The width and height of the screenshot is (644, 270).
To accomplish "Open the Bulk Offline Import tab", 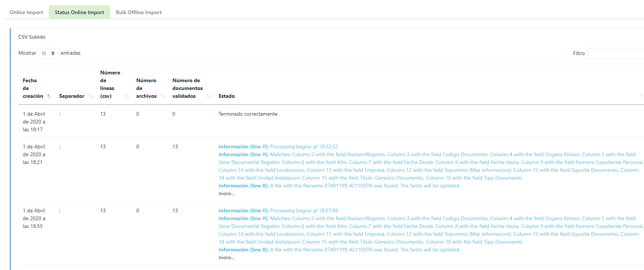I will tap(138, 12).
